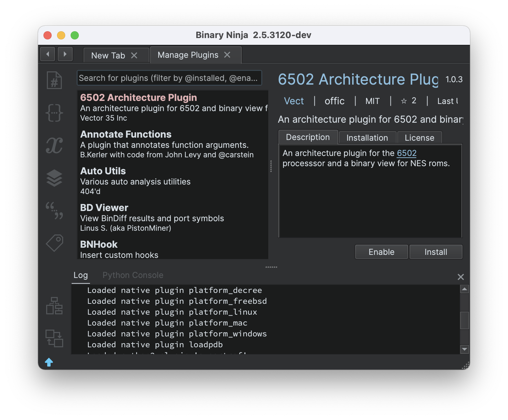Open the Strings sidebar (quotes icon)
The height and width of the screenshot is (420, 508).
tap(54, 210)
